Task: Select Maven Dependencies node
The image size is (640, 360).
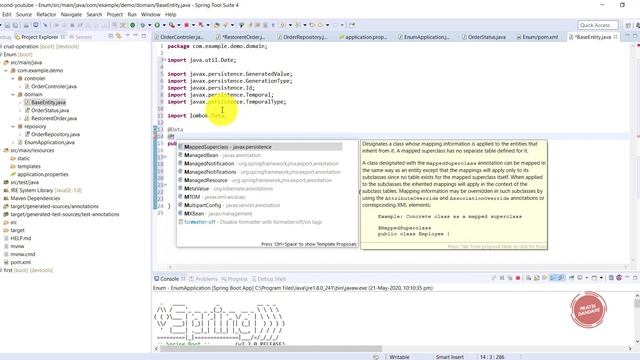Action: pyautogui.click(x=35, y=198)
